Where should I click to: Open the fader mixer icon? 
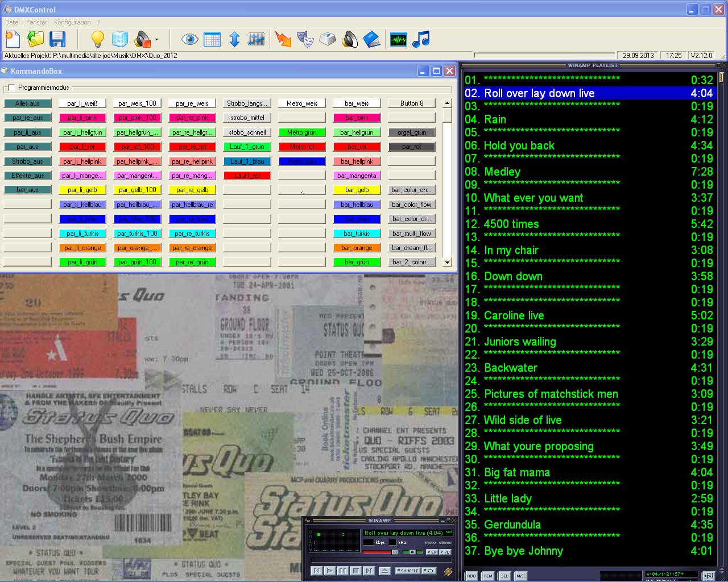pyautogui.click(x=257, y=39)
